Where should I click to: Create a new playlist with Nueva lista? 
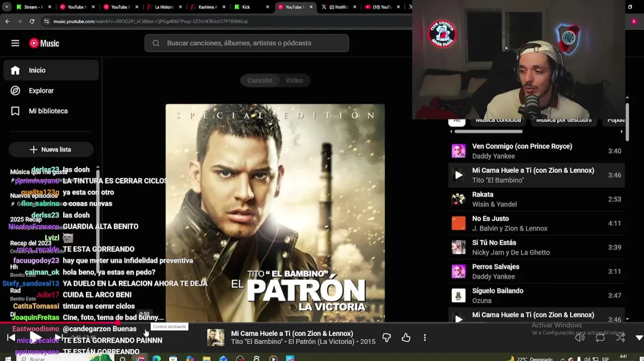coord(51,149)
